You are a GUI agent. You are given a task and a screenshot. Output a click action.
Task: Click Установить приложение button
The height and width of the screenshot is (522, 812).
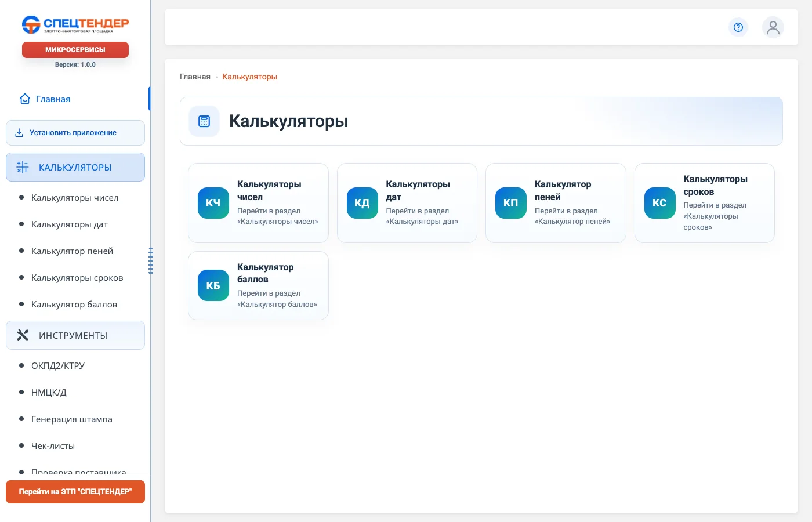click(75, 133)
